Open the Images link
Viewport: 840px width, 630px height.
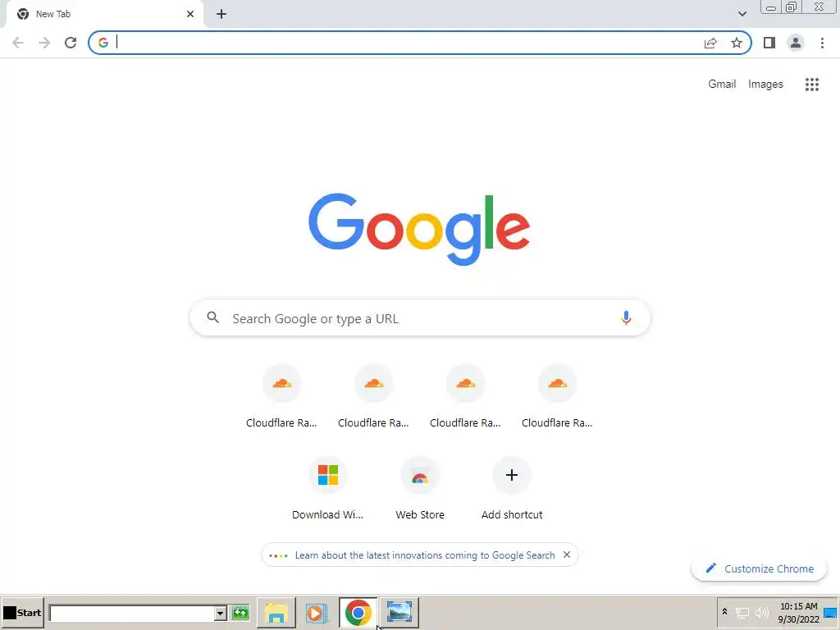coord(765,84)
